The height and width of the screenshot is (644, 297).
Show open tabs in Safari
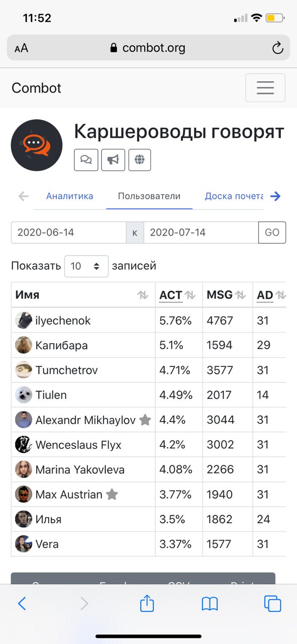272,603
